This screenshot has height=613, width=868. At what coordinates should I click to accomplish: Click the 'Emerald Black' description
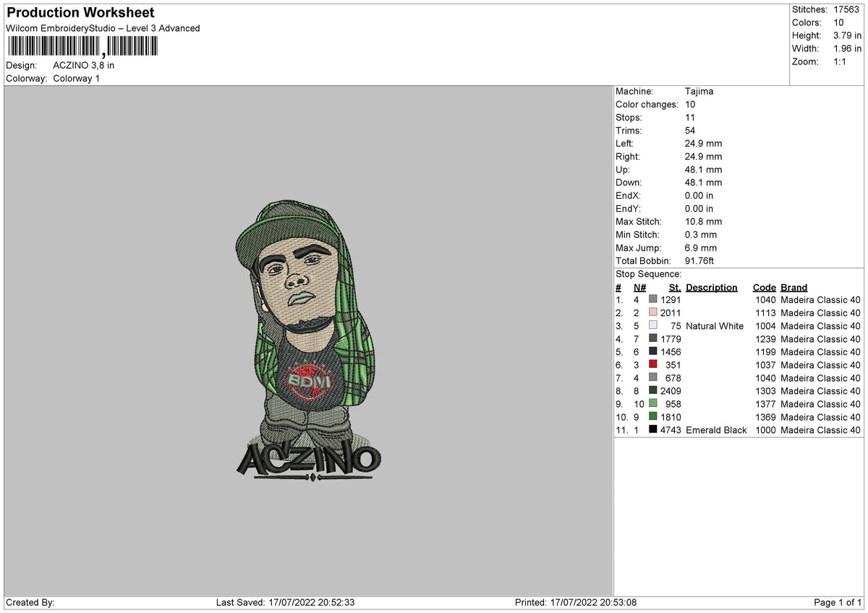[x=716, y=429]
